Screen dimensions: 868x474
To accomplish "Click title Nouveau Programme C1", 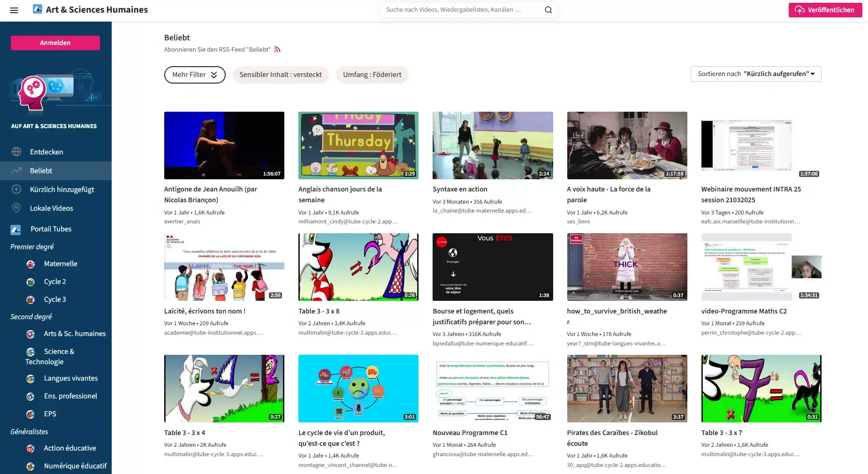I will 470,433.
